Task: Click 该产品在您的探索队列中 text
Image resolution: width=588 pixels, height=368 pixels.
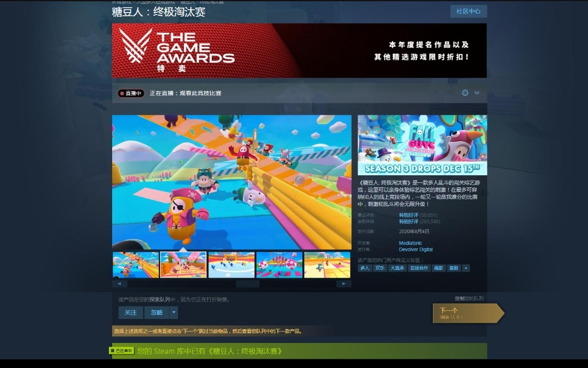Action: [x=174, y=299]
